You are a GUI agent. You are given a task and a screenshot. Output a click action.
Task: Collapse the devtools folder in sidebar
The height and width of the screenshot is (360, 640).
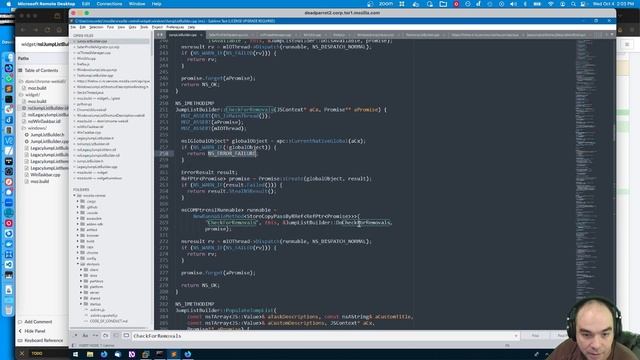click(78, 264)
